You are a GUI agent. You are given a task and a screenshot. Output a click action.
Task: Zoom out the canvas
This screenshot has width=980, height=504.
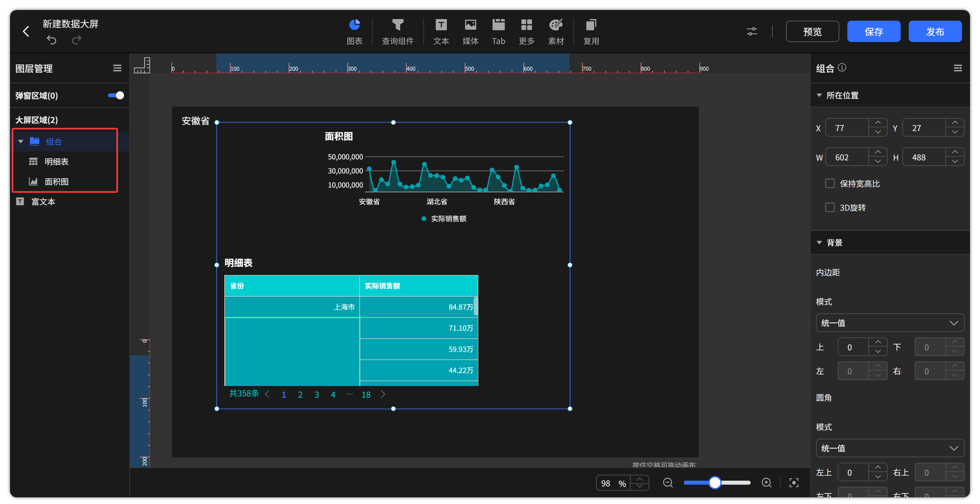tap(668, 483)
